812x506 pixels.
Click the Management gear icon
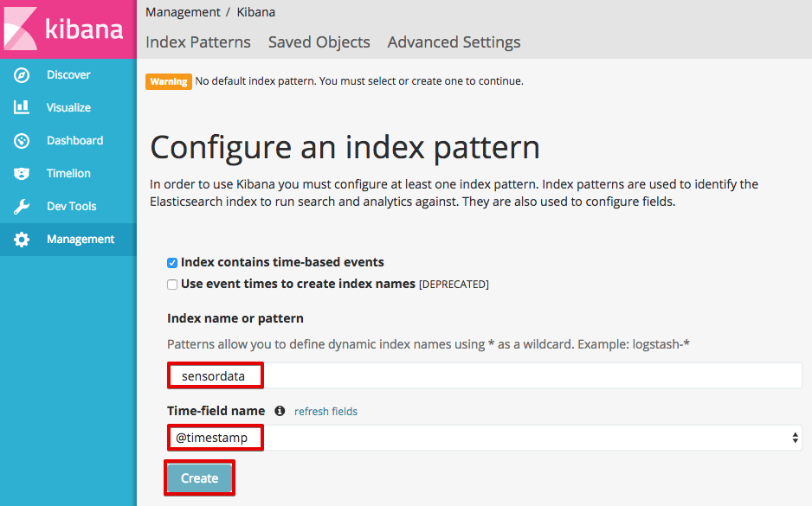click(22, 240)
